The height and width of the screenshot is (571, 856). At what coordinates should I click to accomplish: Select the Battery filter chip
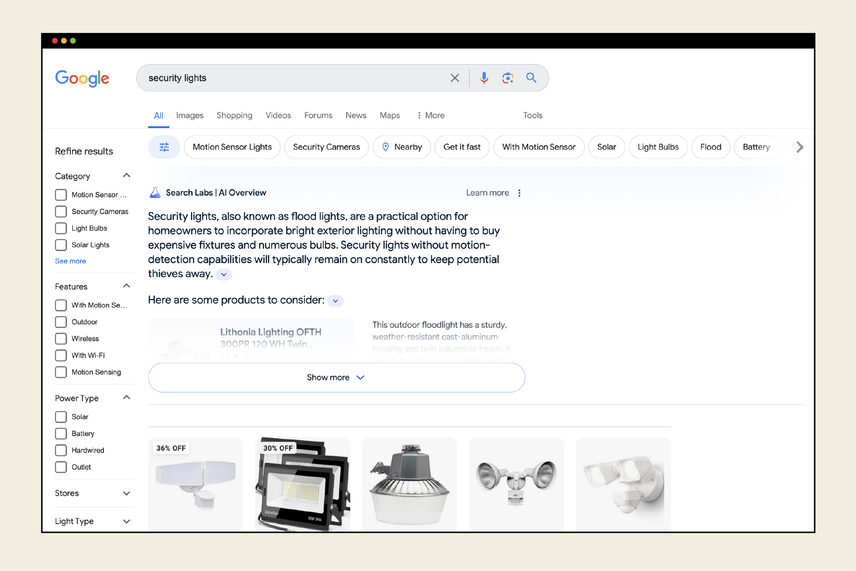pos(756,147)
